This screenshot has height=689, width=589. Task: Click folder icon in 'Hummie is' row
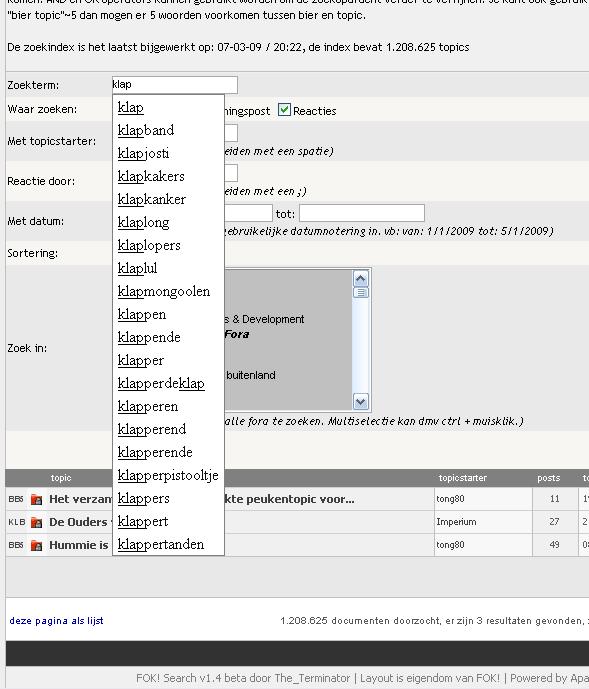36,545
